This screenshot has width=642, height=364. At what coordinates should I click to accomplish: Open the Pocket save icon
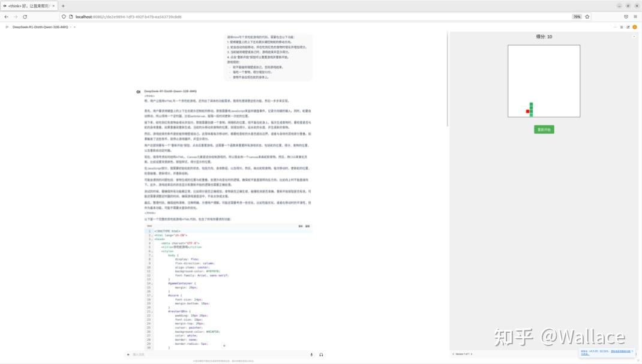coord(626,17)
